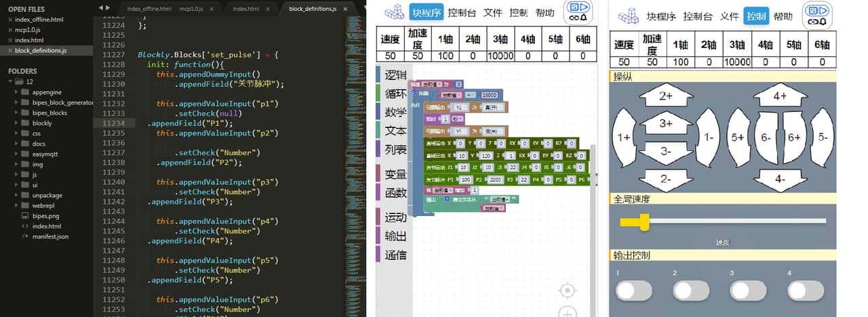
Task: Open 控制 tab in right panel
Action: tap(756, 16)
